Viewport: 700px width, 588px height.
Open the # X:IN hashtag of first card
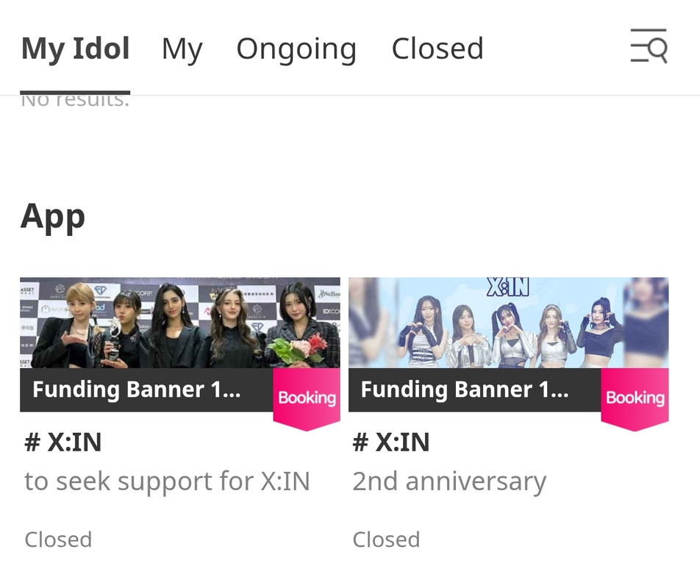(63, 442)
